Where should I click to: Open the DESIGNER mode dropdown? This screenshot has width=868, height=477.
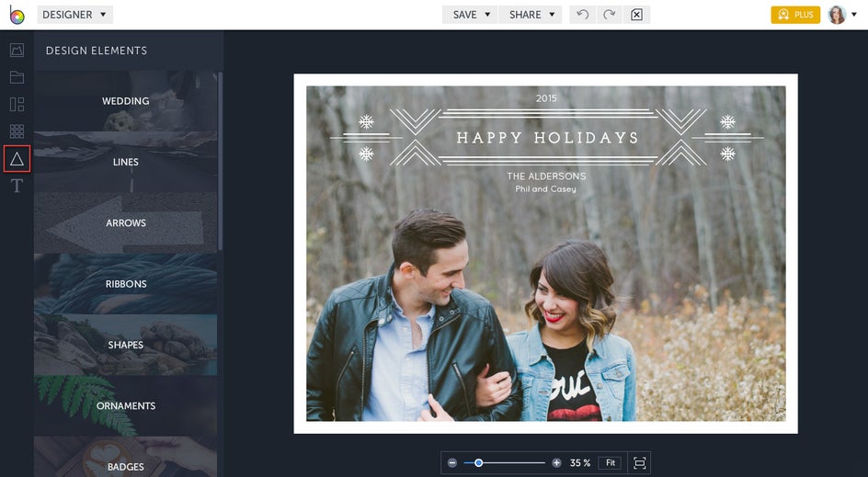pyautogui.click(x=74, y=15)
